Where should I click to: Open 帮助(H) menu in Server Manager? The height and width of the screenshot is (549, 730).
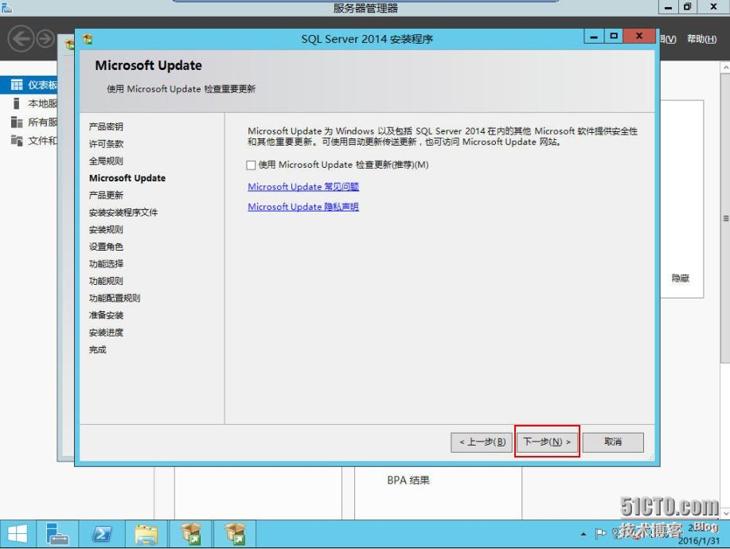(702, 39)
